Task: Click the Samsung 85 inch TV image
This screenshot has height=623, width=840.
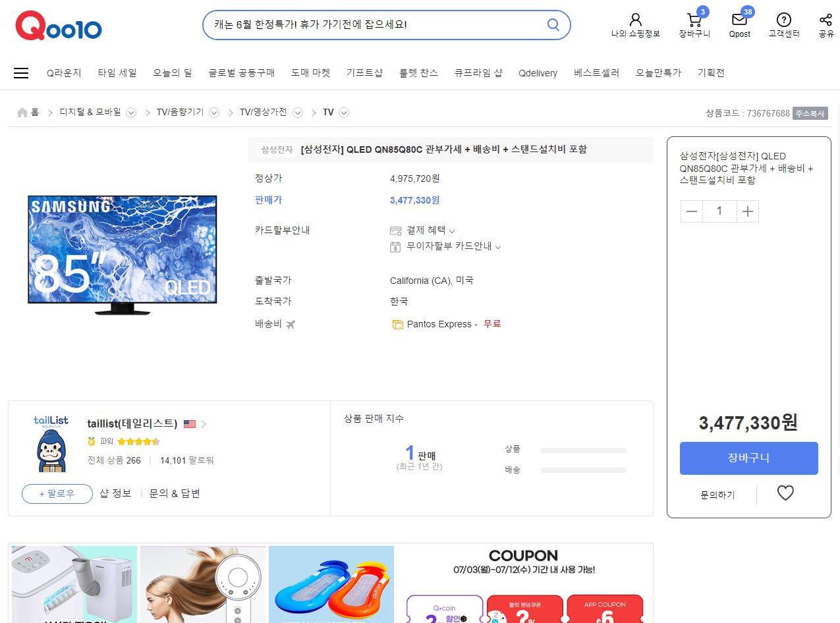Action: coord(123,255)
